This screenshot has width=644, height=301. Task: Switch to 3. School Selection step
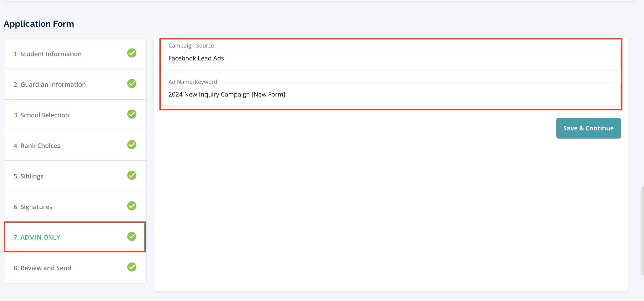[41, 115]
